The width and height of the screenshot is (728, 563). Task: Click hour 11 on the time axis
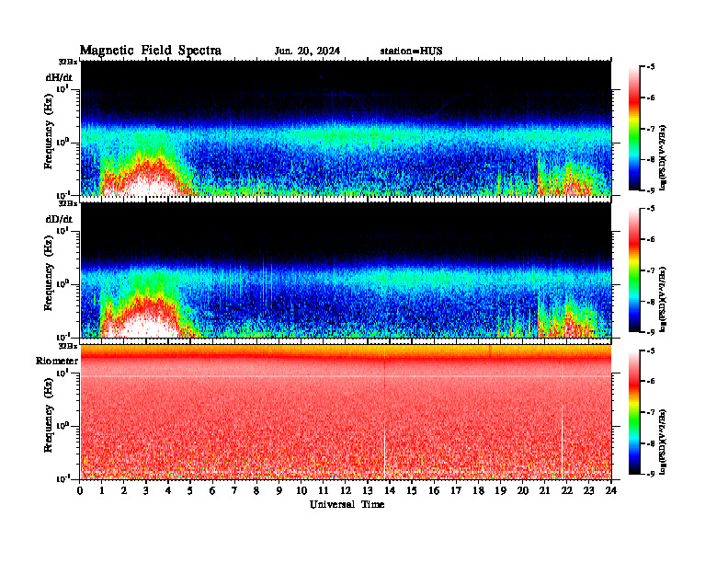pos(324,490)
